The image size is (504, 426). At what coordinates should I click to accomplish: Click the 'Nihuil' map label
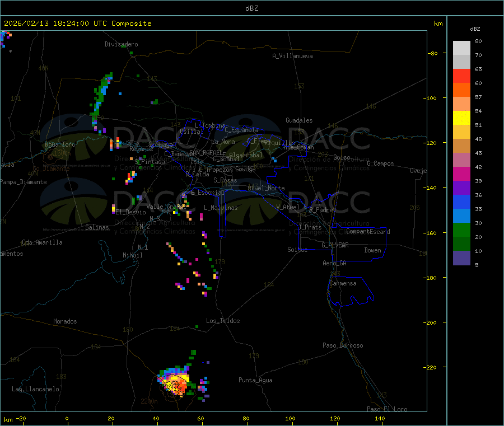133,255
